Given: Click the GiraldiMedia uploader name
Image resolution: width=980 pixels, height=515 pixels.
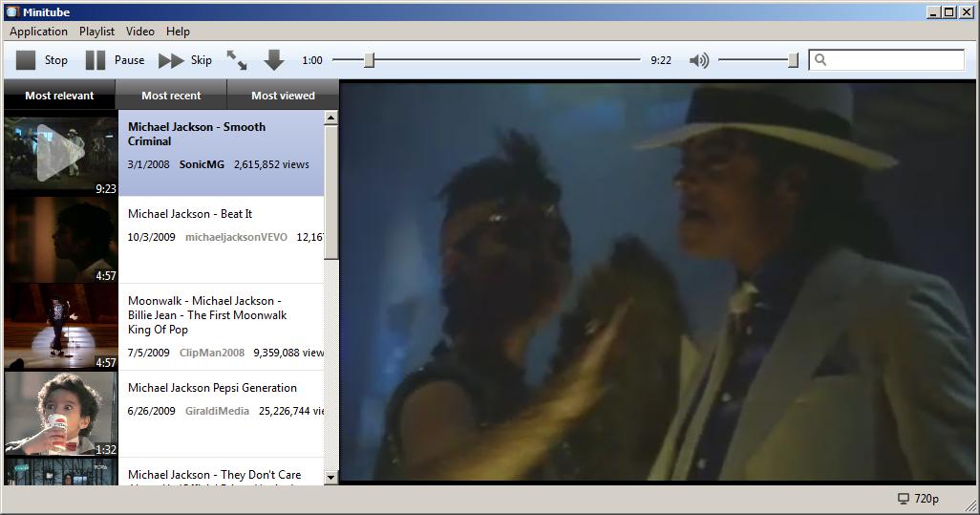Looking at the screenshot, I should point(217,411).
